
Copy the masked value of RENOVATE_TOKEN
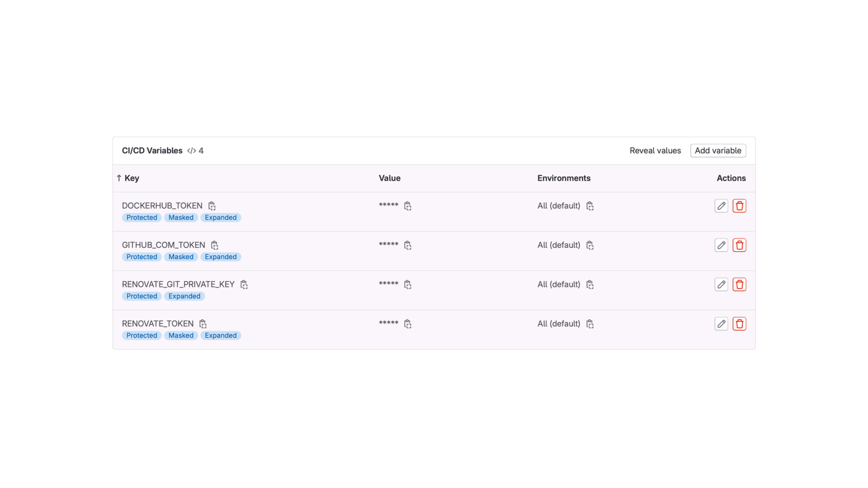[x=407, y=324]
